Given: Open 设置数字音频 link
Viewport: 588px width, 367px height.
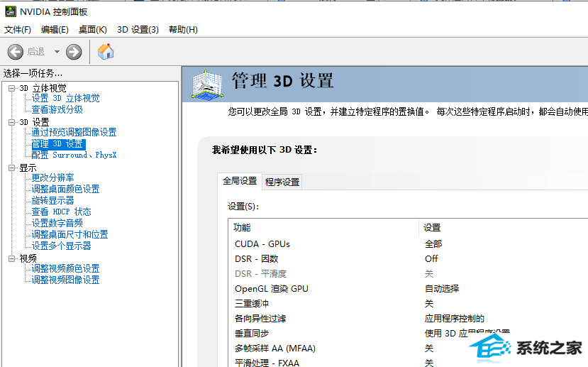Looking at the screenshot, I should pos(57,224).
